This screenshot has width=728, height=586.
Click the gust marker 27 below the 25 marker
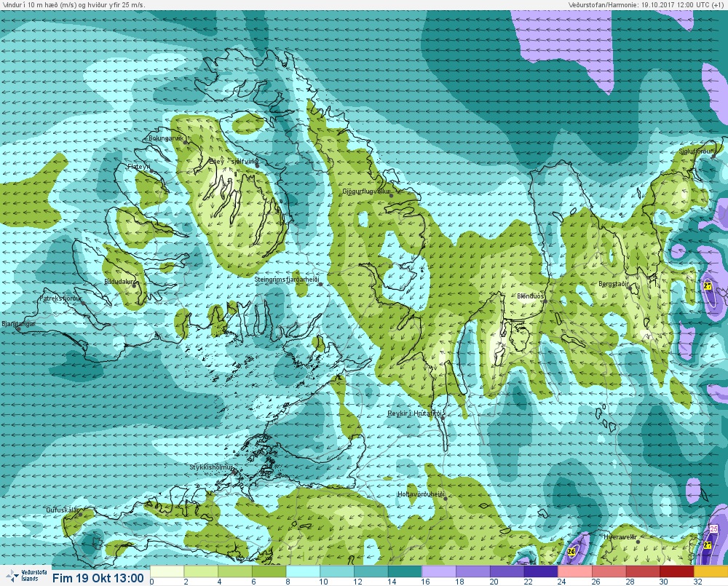point(707,545)
